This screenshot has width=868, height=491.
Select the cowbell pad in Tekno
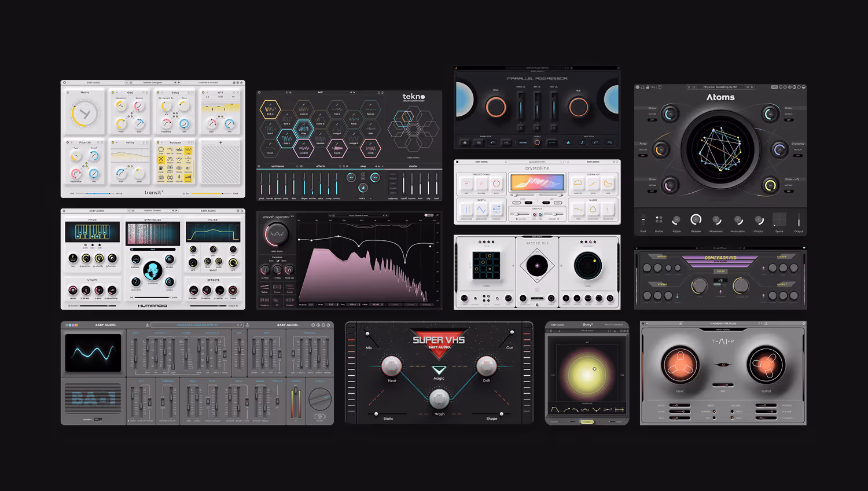click(304, 148)
